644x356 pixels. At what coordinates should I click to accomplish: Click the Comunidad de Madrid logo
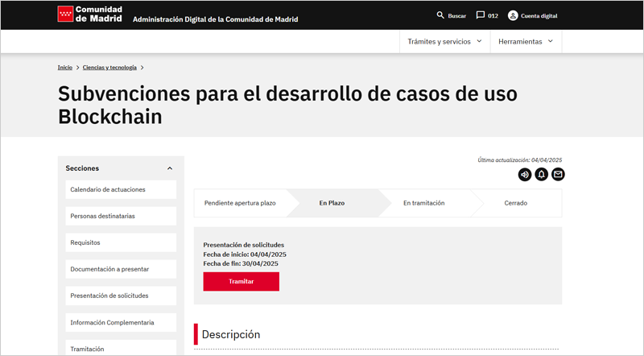click(89, 14)
